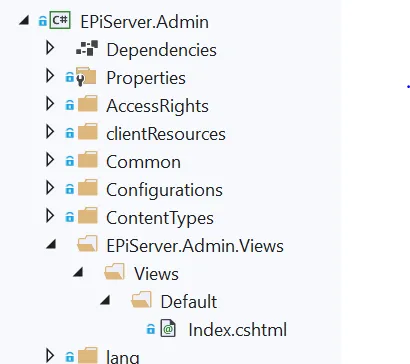Select the Dependencies label

(161, 50)
